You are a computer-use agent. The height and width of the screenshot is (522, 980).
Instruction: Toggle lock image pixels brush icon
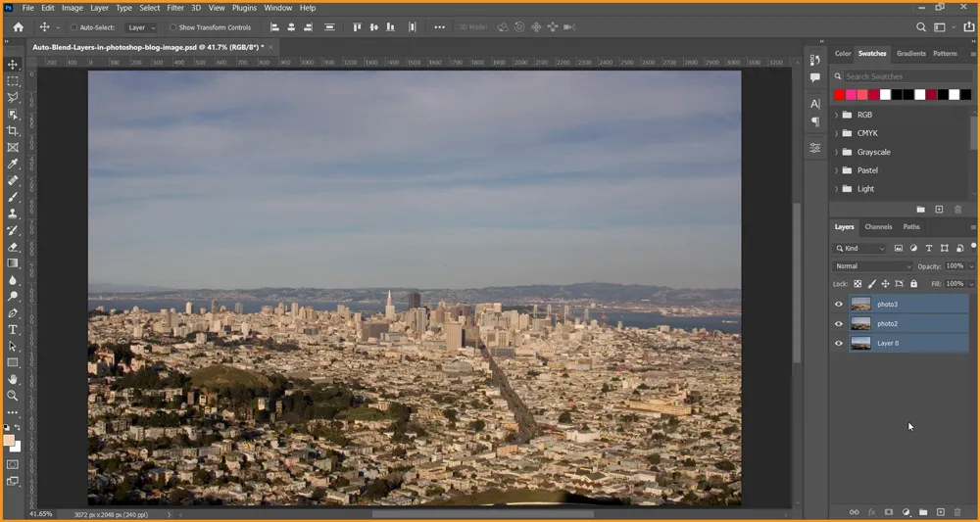872,283
